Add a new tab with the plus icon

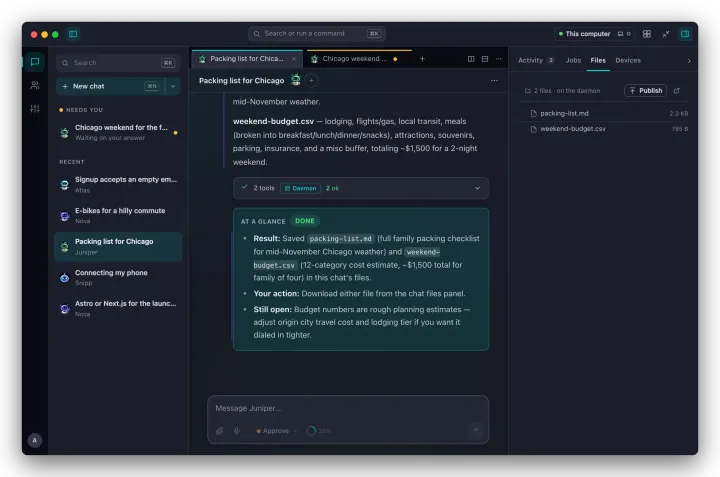[x=422, y=59]
